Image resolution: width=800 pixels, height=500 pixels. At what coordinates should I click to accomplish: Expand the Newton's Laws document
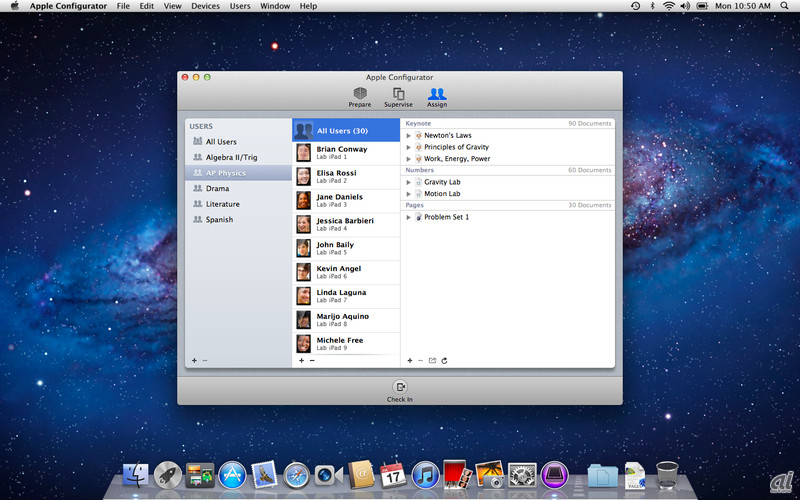coord(408,135)
